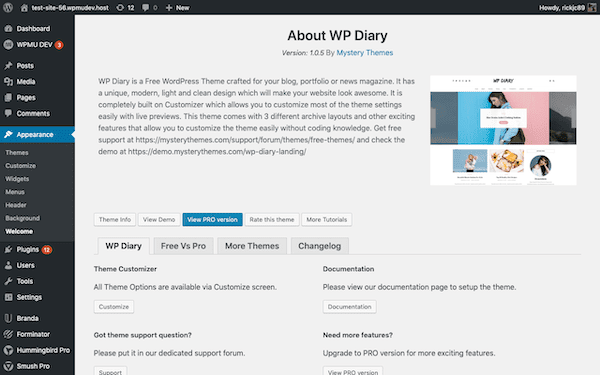This screenshot has width=600, height=375.
Task: Click the Media icon in sidebar
Action: [x=8, y=82]
